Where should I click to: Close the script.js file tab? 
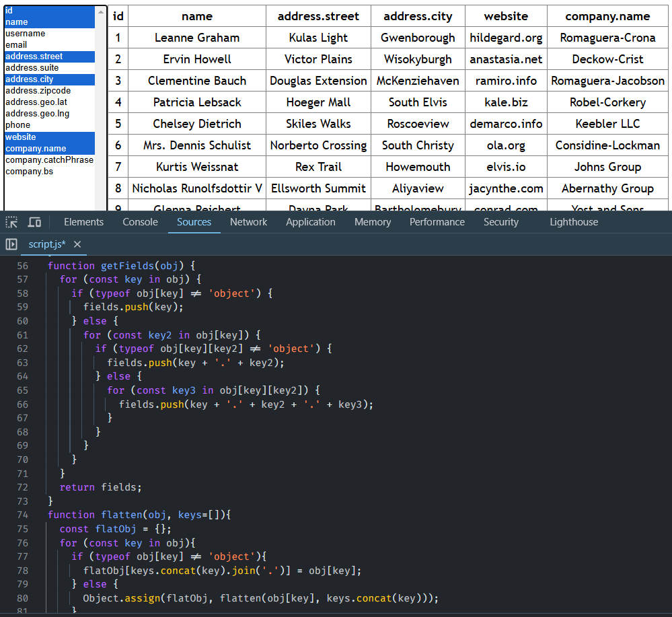click(77, 244)
